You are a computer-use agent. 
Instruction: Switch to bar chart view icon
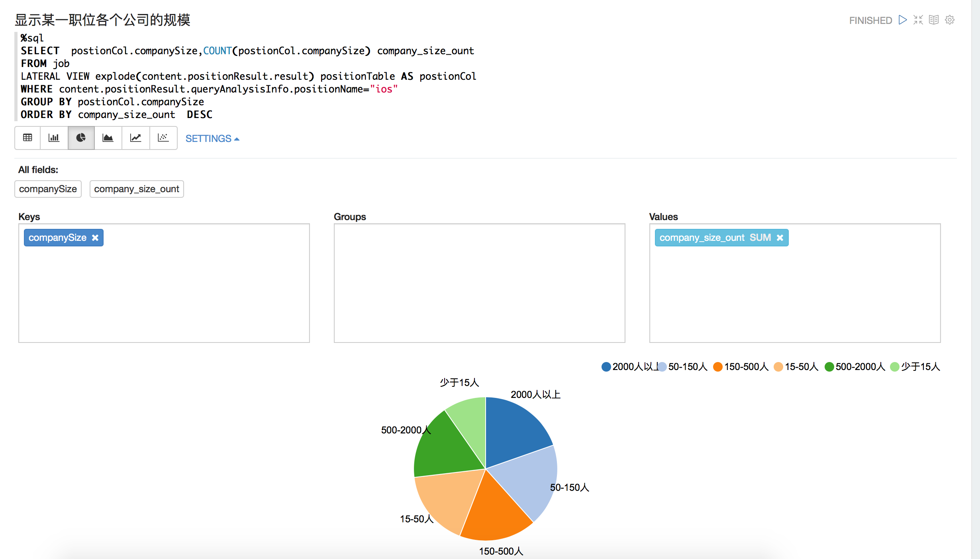pos(54,138)
